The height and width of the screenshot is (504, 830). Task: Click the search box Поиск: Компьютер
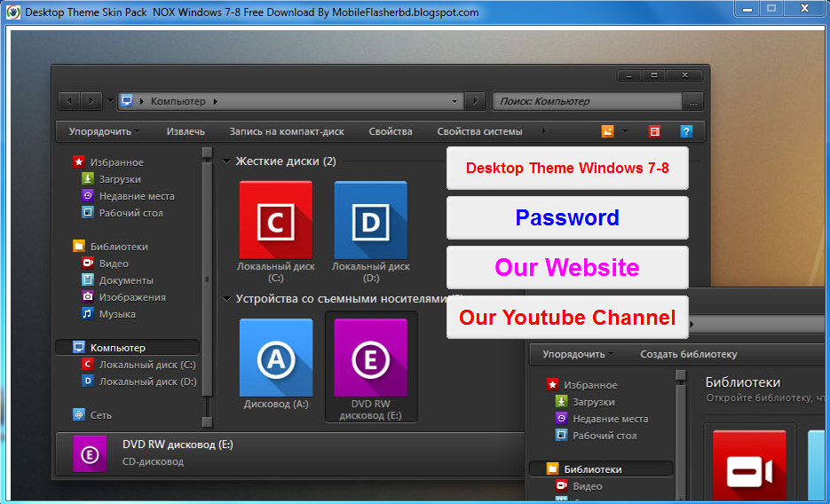(x=587, y=101)
